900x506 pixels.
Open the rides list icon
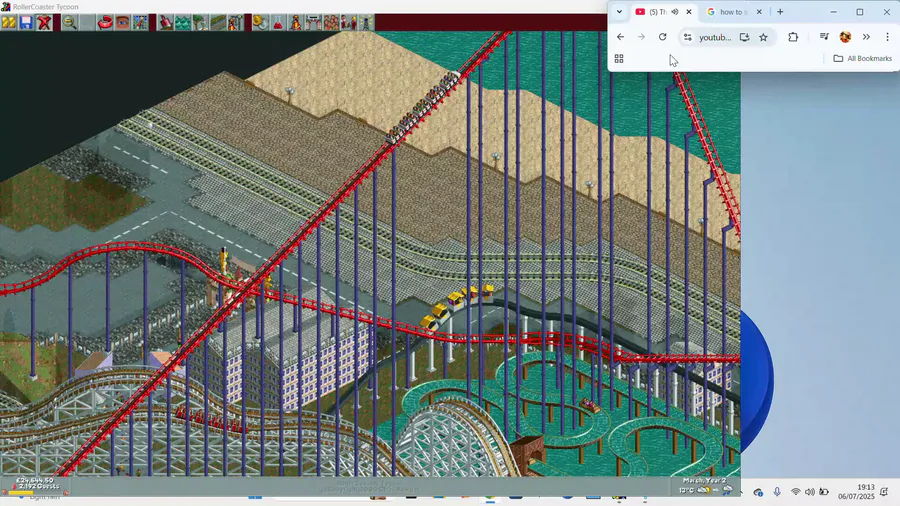[296, 22]
